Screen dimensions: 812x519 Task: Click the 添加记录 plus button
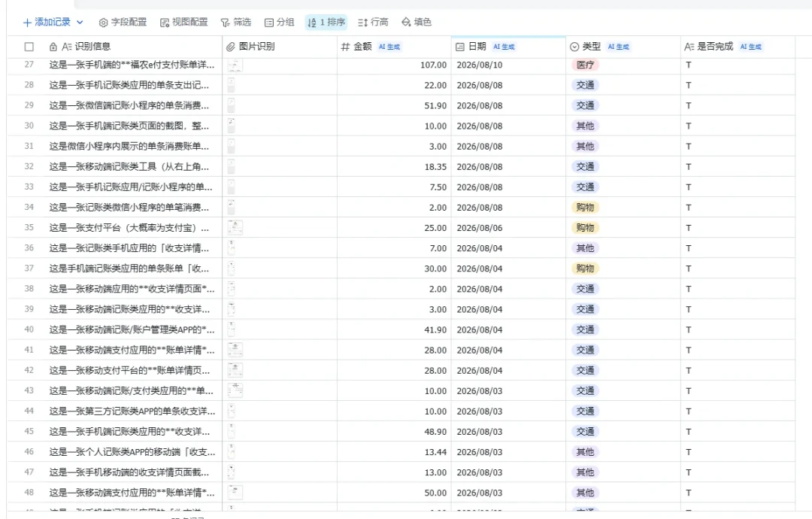pyautogui.click(x=47, y=23)
